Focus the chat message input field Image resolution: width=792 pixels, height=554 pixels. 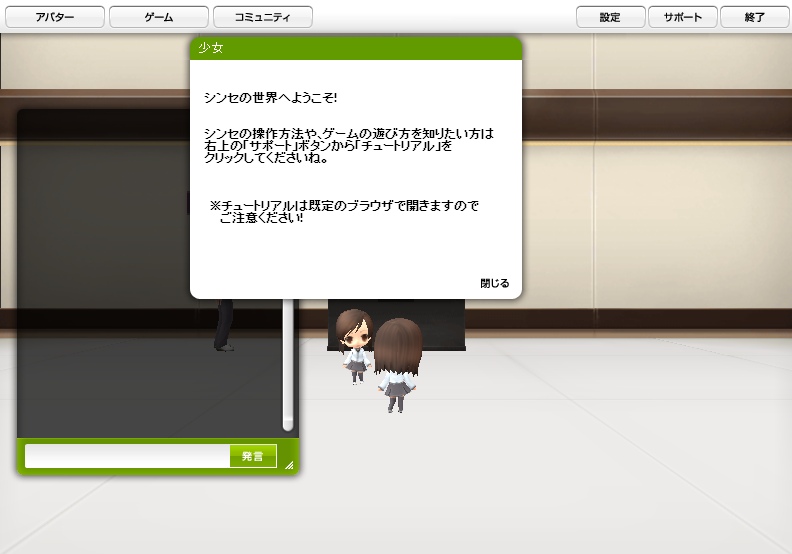128,457
